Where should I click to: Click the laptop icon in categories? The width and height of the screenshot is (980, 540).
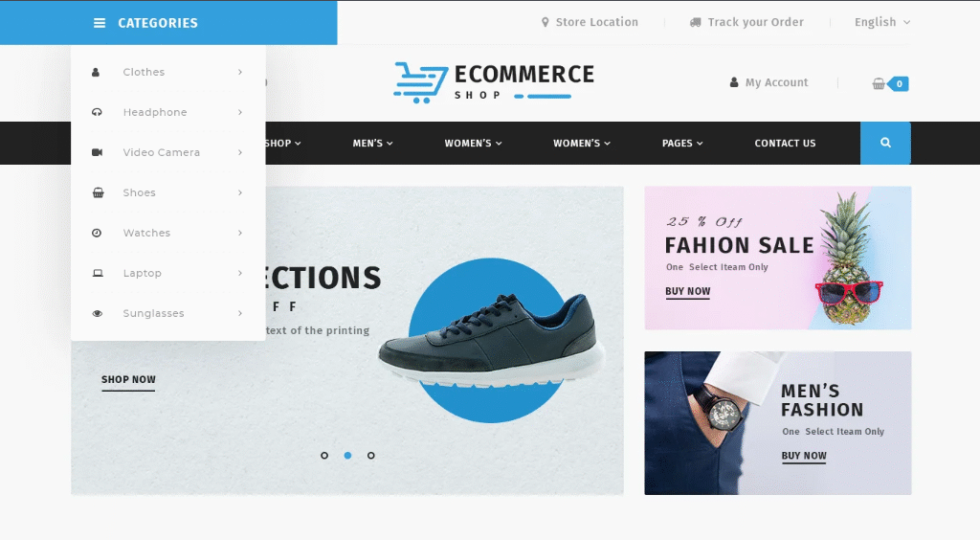coord(98,273)
